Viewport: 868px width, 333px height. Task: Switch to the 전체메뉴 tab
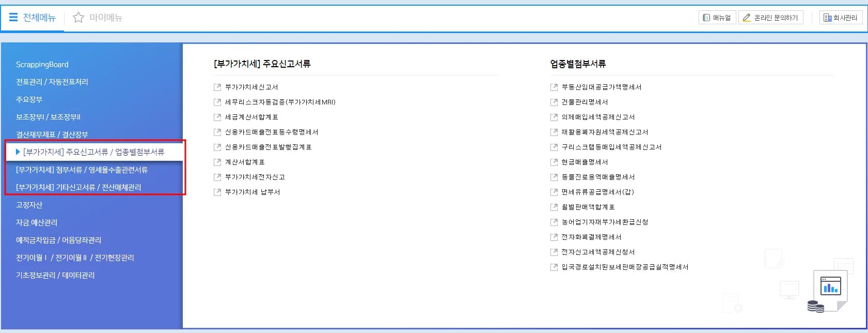(x=33, y=18)
